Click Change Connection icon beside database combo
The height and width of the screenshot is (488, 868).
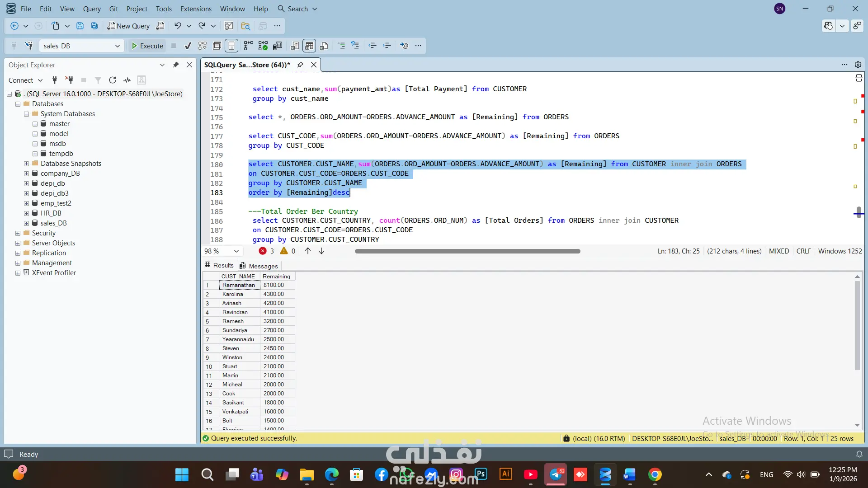[x=28, y=46]
